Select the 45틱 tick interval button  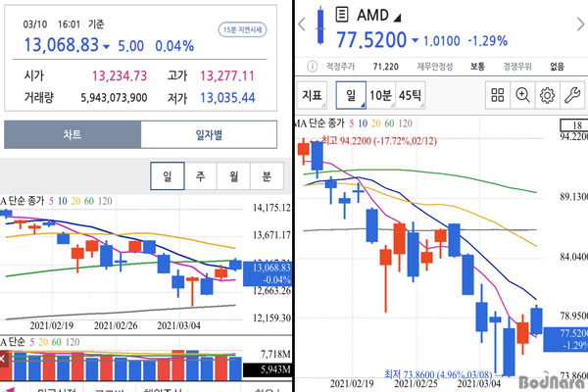(410, 95)
